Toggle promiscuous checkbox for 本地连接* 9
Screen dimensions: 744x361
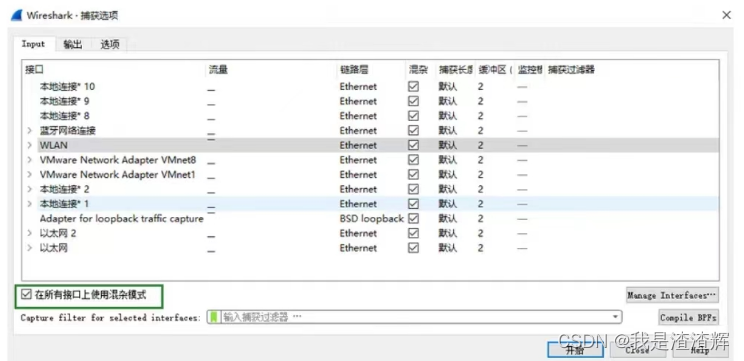pos(414,101)
